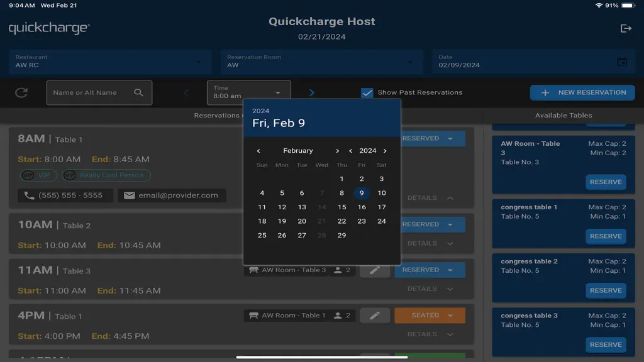Reserve AW Room - Table 3
The height and width of the screenshot is (362, 644).
click(606, 182)
